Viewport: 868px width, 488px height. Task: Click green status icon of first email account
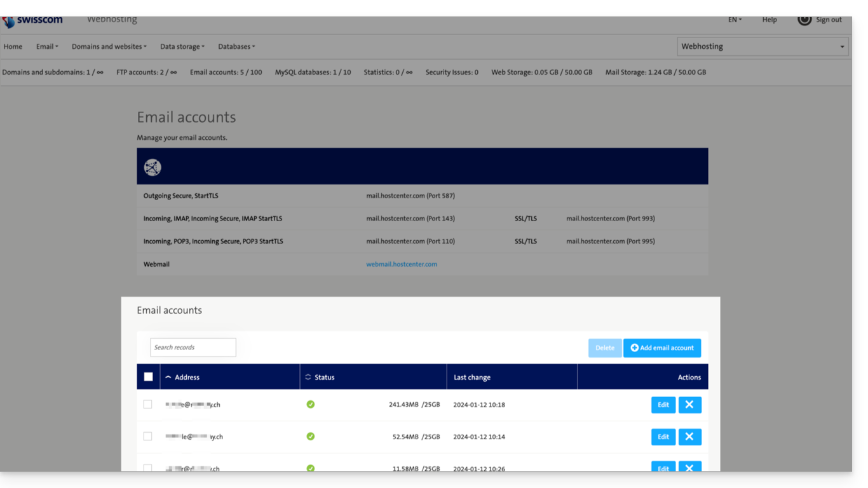pyautogui.click(x=311, y=404)
